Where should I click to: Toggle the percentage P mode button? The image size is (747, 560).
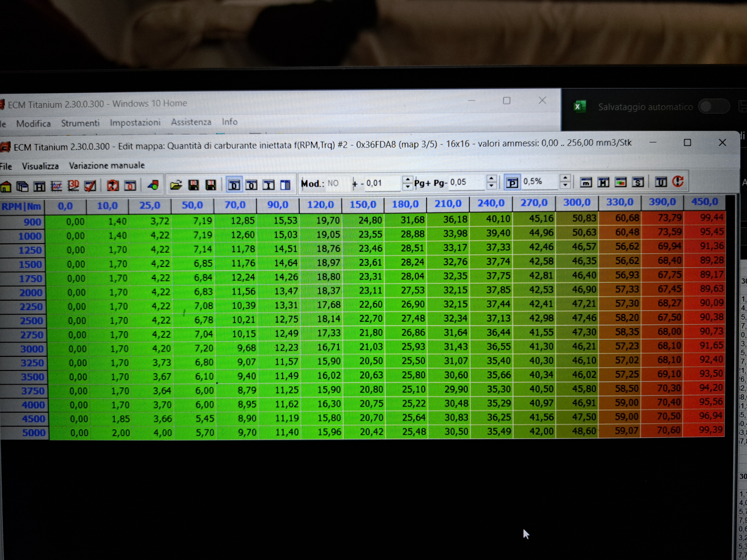512,183
